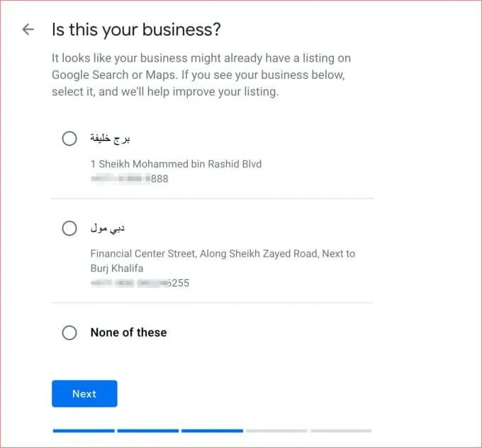The height and width of the screenshot is (448, 482).
Task: Click the third blue progress segment
Action: 212,430
